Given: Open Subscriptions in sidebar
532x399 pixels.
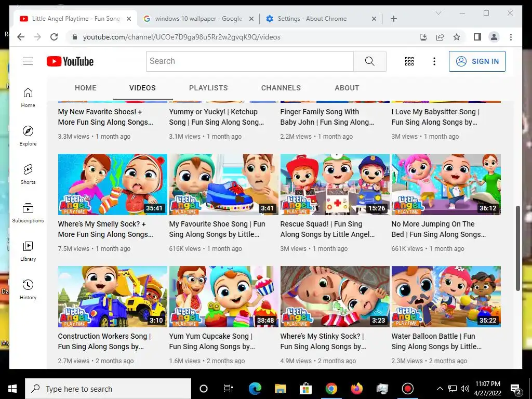Looking at the screenshot, I should coord(28,212).
